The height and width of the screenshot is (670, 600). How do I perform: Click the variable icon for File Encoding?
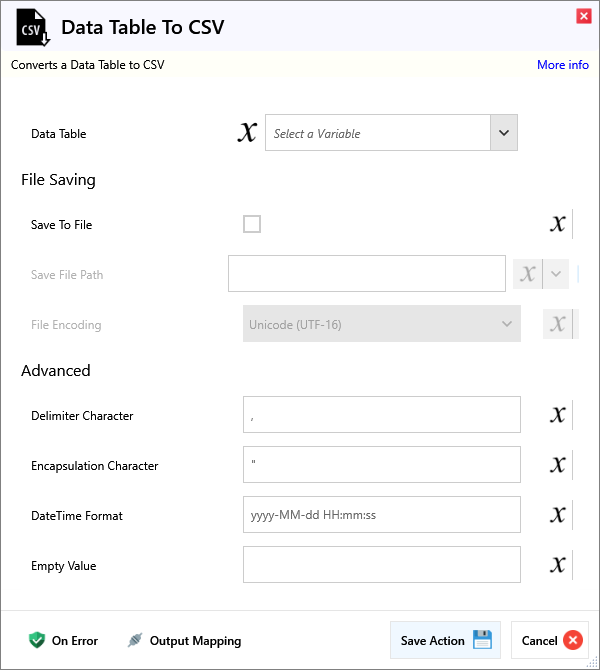558,324
